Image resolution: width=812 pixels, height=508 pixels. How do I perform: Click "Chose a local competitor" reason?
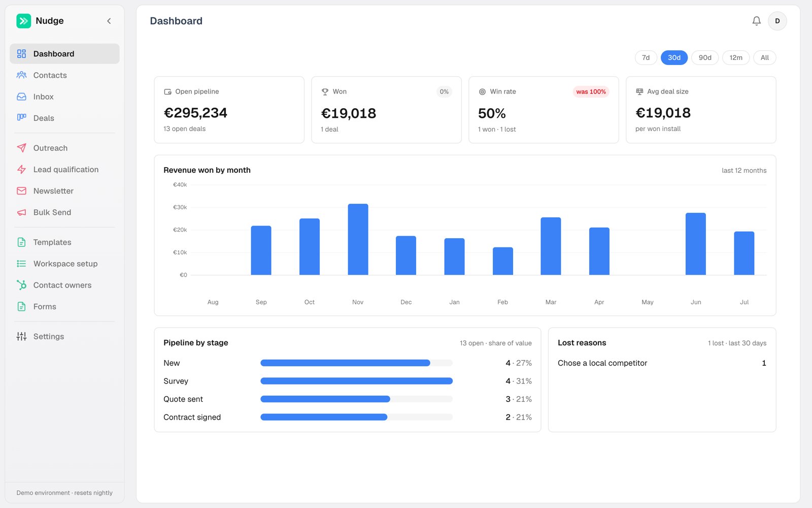point(602,363)
